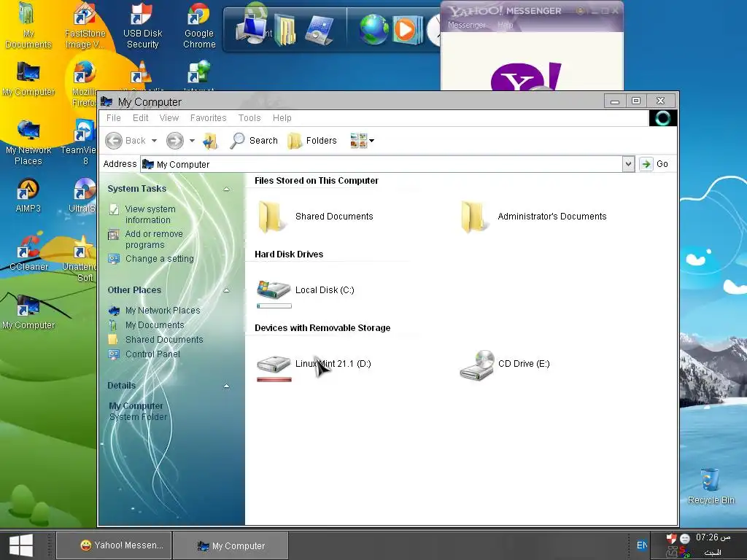This screenshot has width=747, height=560.
Task: Open Messenger menu in Yahoo Messenger
Action: click(x=466, y=25)
